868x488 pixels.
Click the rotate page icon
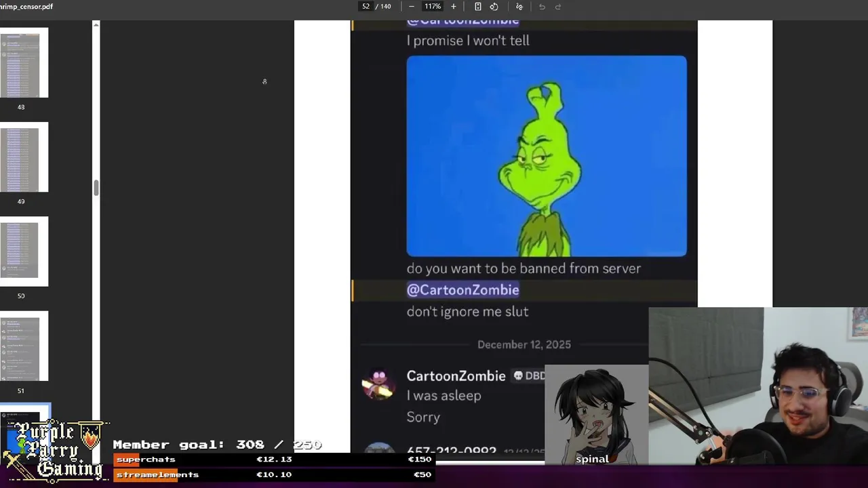pyautogui.click(x=494, y=7)
